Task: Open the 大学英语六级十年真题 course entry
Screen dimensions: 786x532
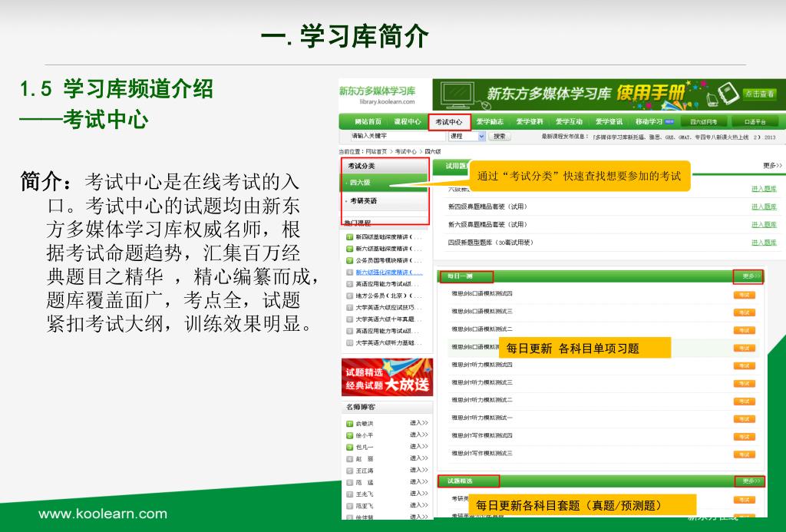Action: [388, 319]
